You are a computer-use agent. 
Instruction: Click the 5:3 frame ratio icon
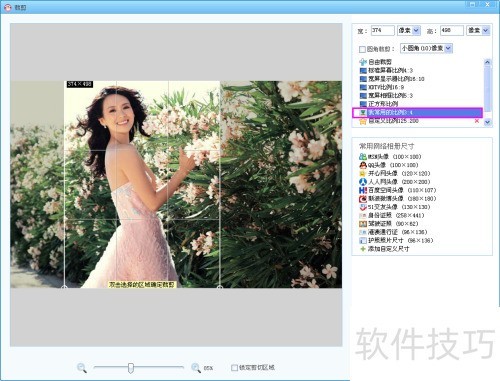point(363,96)
